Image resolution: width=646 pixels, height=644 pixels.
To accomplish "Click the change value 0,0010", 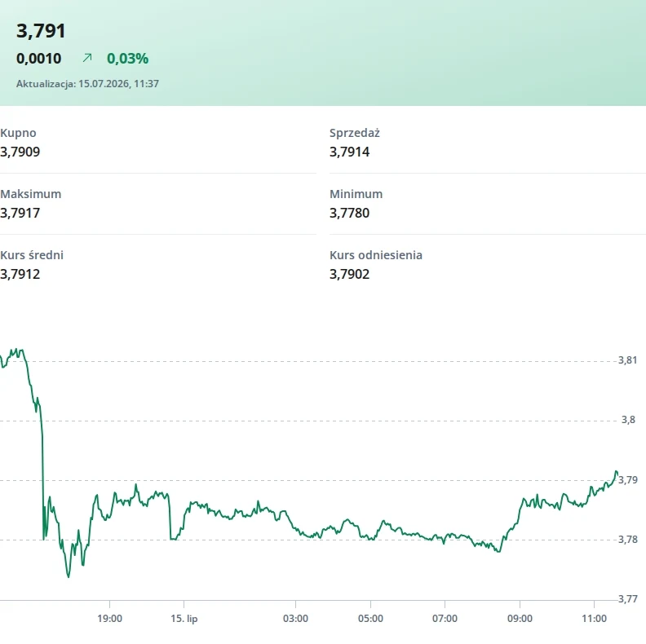I will coord(38,59).
